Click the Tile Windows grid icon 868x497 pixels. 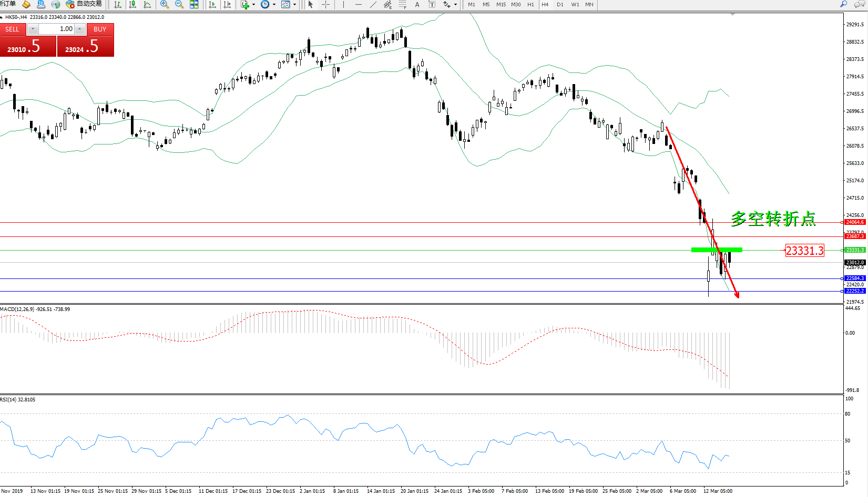tap(194, 5)
